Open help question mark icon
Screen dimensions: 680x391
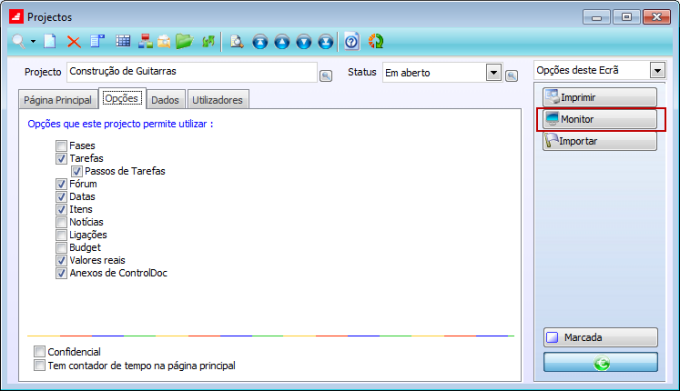point(352,42)
